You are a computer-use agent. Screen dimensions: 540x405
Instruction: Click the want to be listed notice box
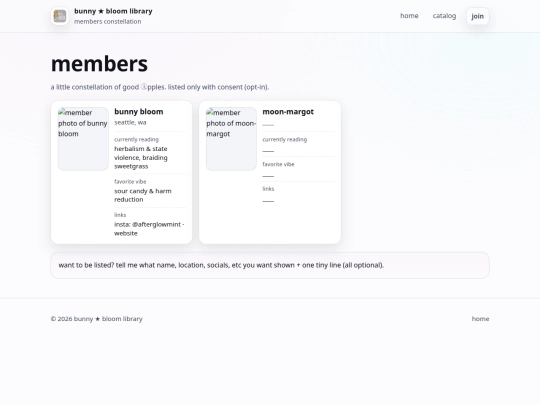point(270,265)
